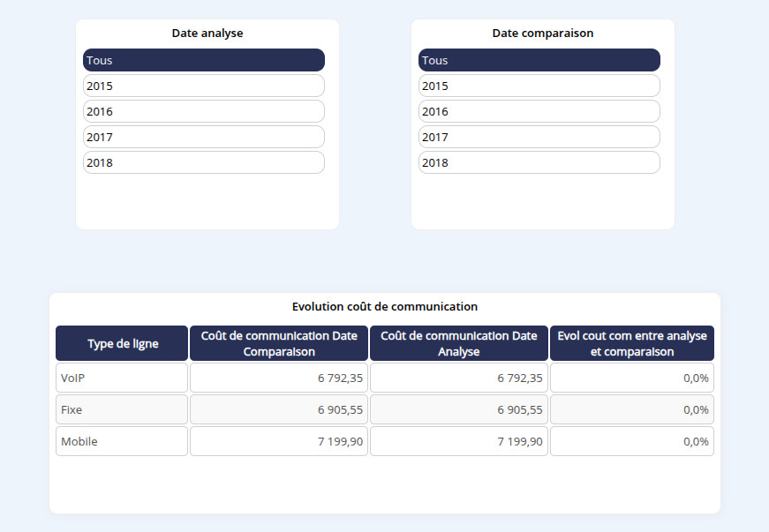This screenshot has width=769, height=532.
Task: Click Fixe Date Analyse cost cell
Action: click(459, 409)
